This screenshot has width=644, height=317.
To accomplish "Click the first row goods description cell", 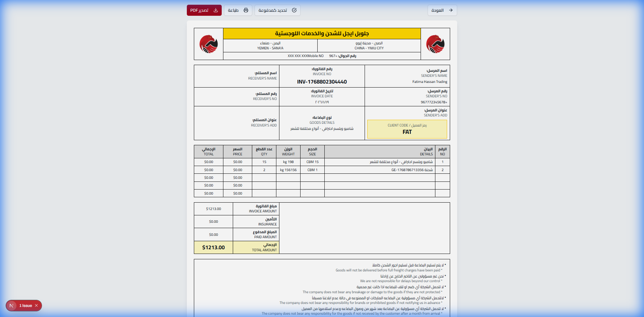I will pyautogui.click(x=401, y=162).
